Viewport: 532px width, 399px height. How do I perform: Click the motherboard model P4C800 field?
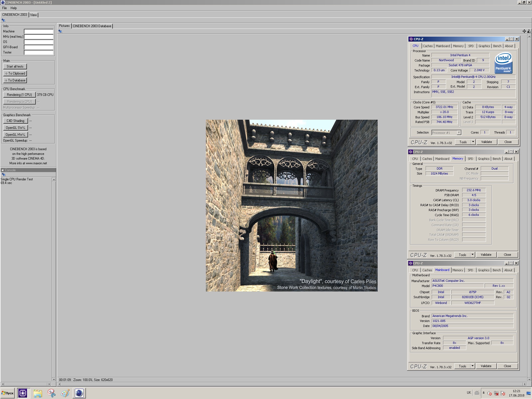click(x=457, y=286)
